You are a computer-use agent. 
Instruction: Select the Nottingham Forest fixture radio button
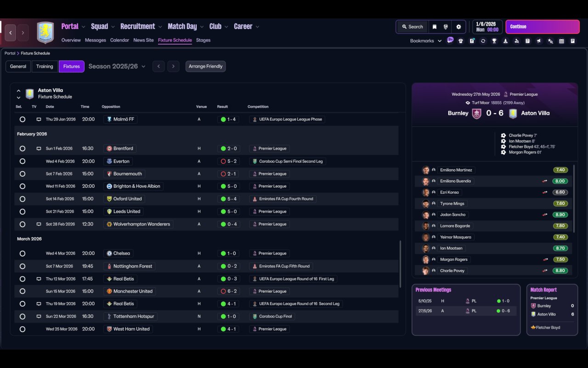23,266
